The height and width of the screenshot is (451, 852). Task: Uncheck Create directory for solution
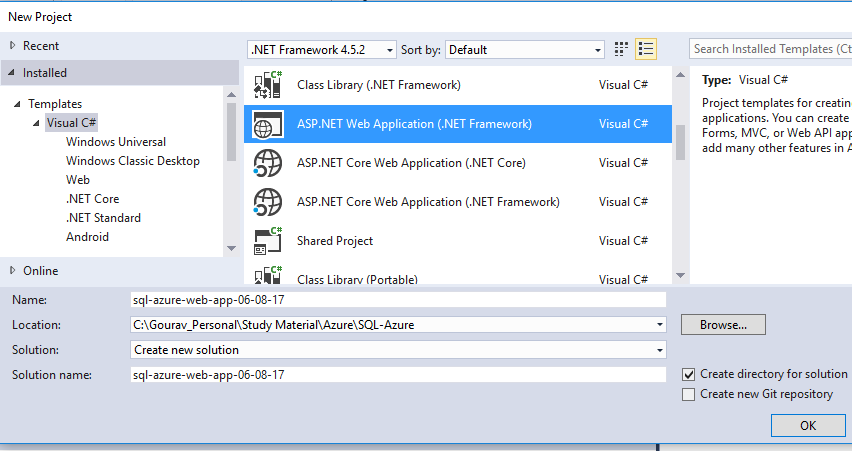(x=688, y=374)
